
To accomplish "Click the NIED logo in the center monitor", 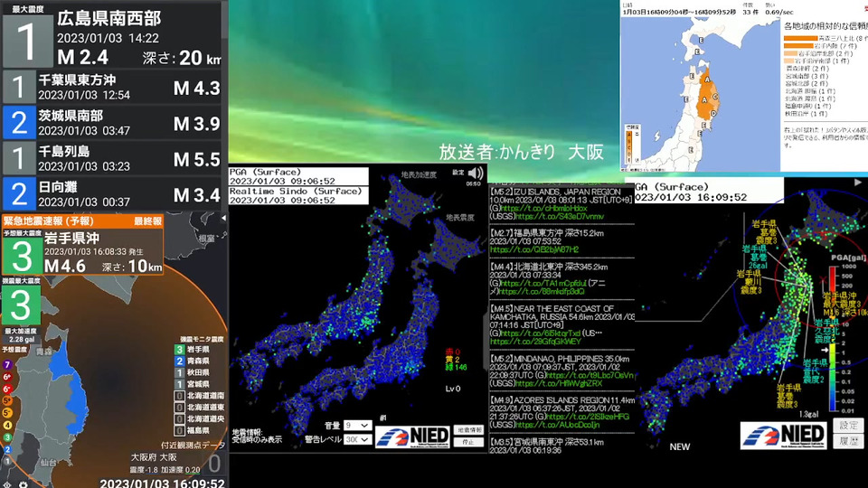I will click(x=412, y=436).
